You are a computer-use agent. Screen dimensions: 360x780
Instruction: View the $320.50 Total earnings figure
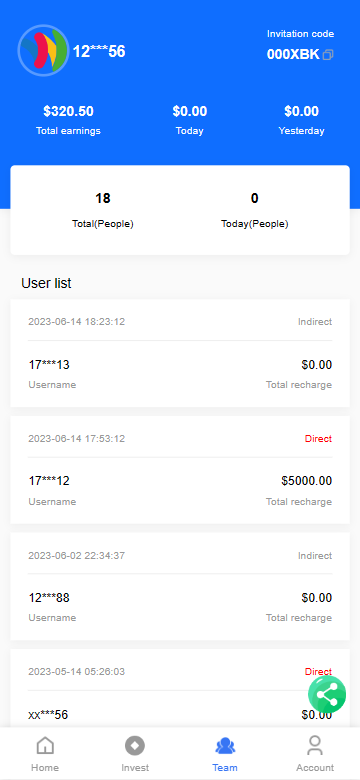coord(68,111)
